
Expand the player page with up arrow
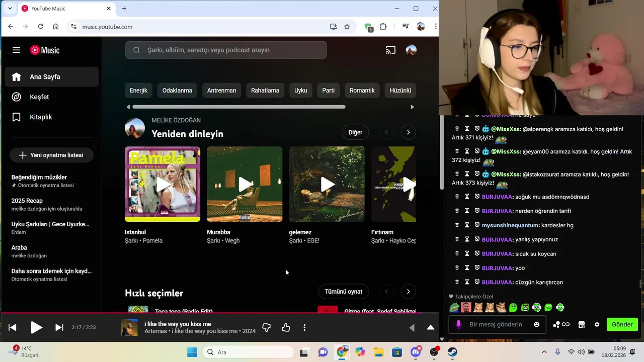pos(431,327)
